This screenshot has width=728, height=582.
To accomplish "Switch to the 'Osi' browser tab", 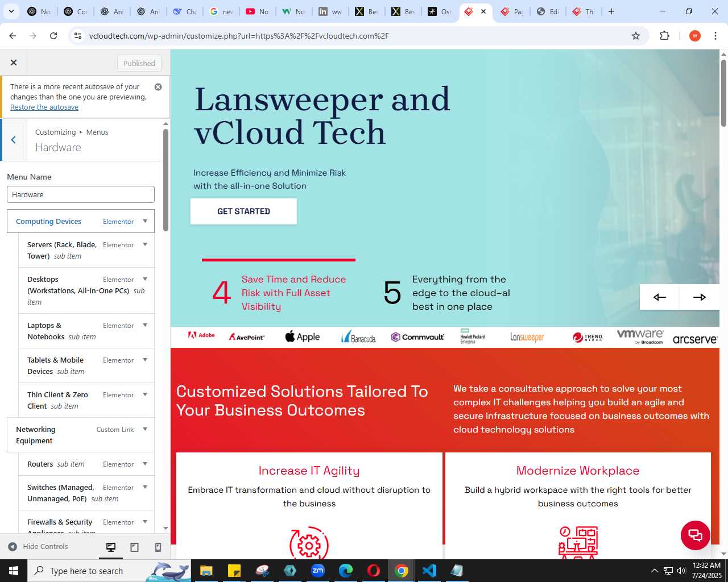I will [439, 11].
